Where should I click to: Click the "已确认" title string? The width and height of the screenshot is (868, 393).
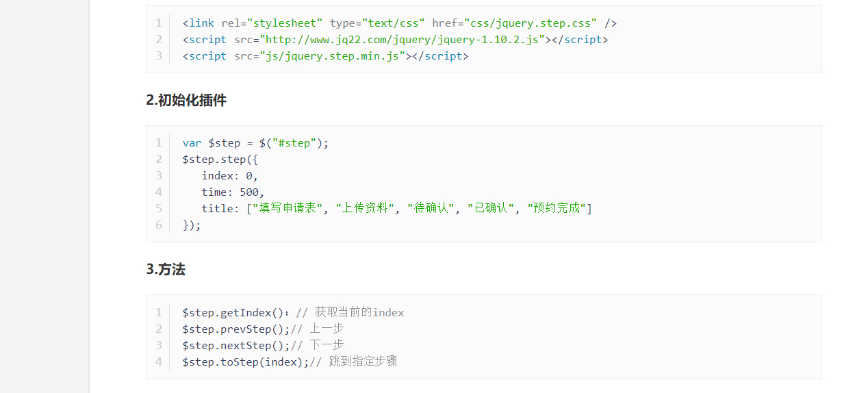click(x=491, y=209)
